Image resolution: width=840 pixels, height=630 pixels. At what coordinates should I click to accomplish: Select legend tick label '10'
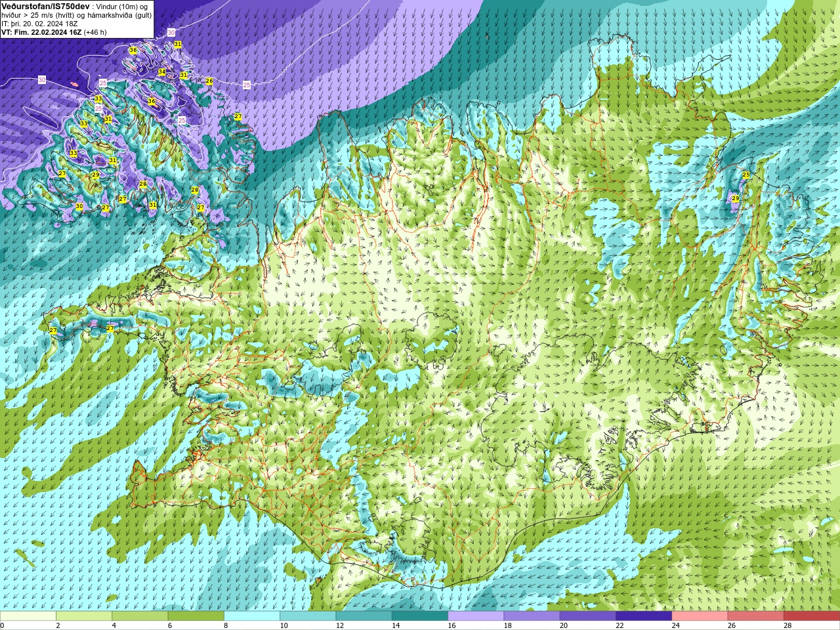point(284,625)
